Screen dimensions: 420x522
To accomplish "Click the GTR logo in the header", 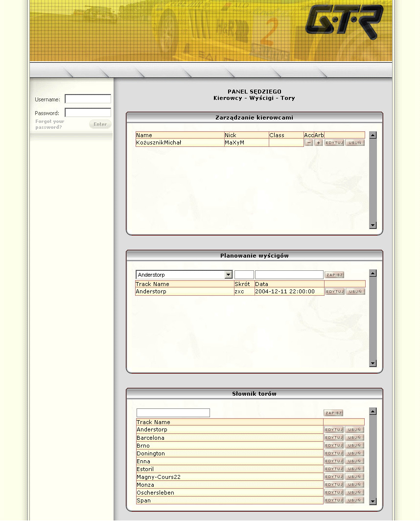I will pos(344,22).
